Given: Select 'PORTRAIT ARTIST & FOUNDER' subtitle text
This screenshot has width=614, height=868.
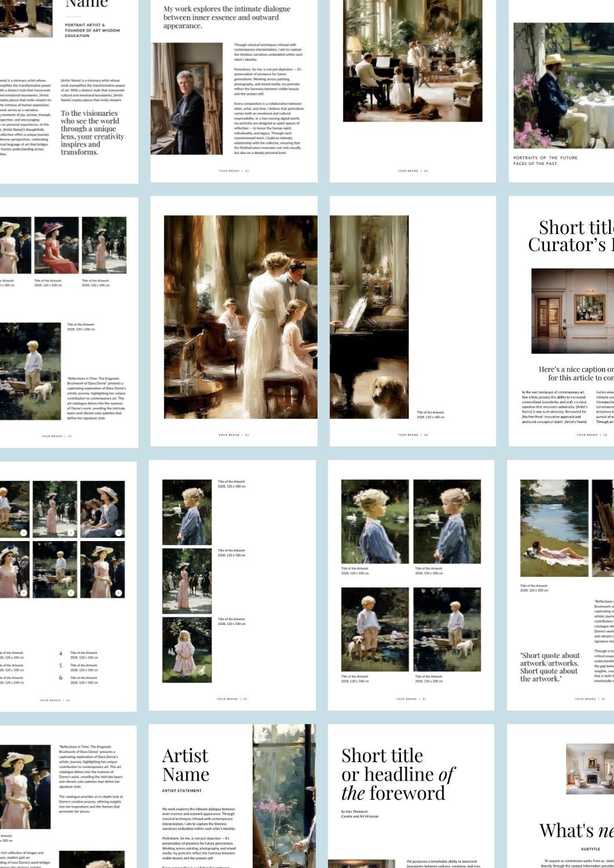Looking at the screenshot, I should click(x=92, y=30).
